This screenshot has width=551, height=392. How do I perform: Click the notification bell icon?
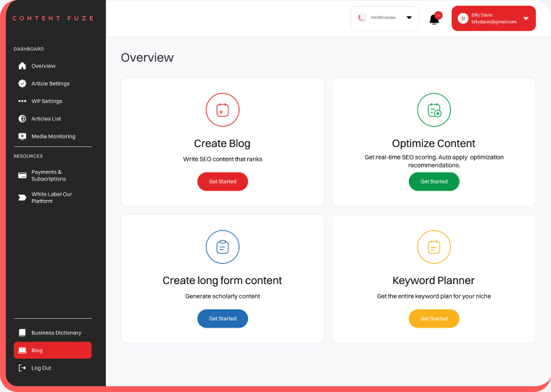434,19
